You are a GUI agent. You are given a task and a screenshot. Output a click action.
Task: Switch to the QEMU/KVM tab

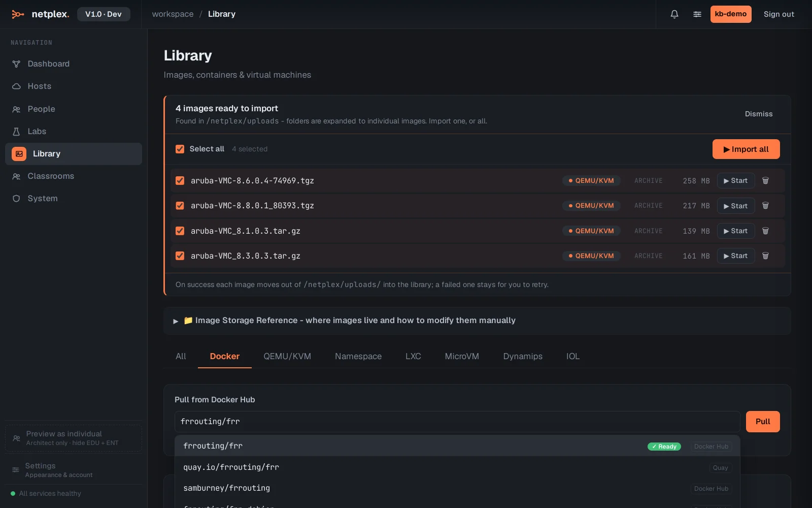(x=287, y=356)
